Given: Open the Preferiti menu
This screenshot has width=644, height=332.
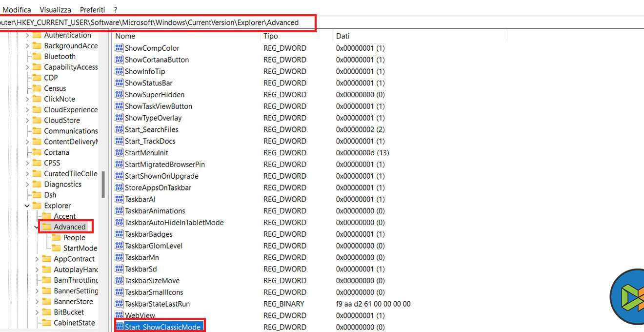Looking at the screenshot, I should [93, 10].
